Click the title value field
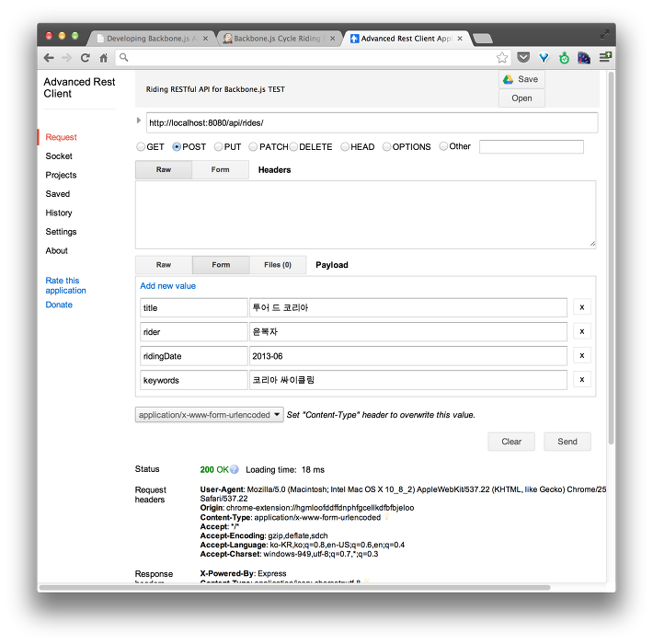The width and height of the screenshot is (653, 644). click(x=407, y=308)
